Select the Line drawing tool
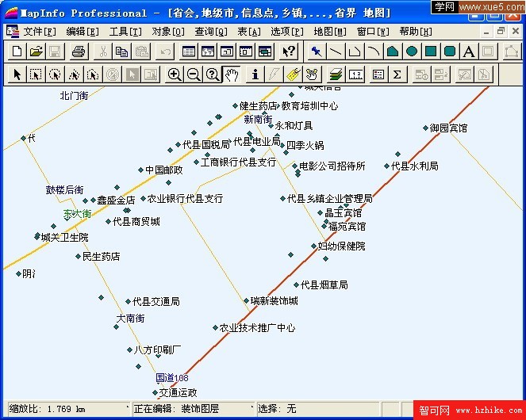This screenshot has width=526, height=420. pos(336,52)
